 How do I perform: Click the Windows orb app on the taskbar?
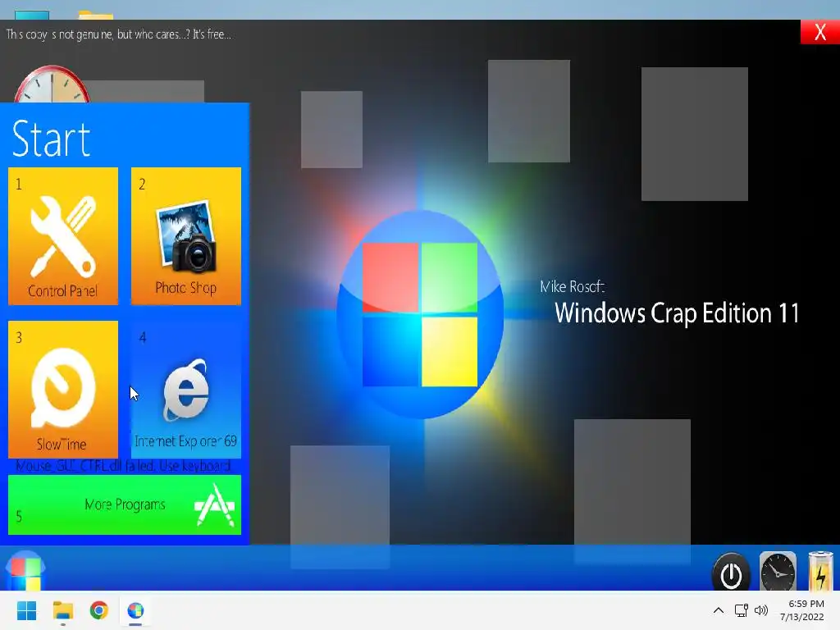(x=135, y=610)
